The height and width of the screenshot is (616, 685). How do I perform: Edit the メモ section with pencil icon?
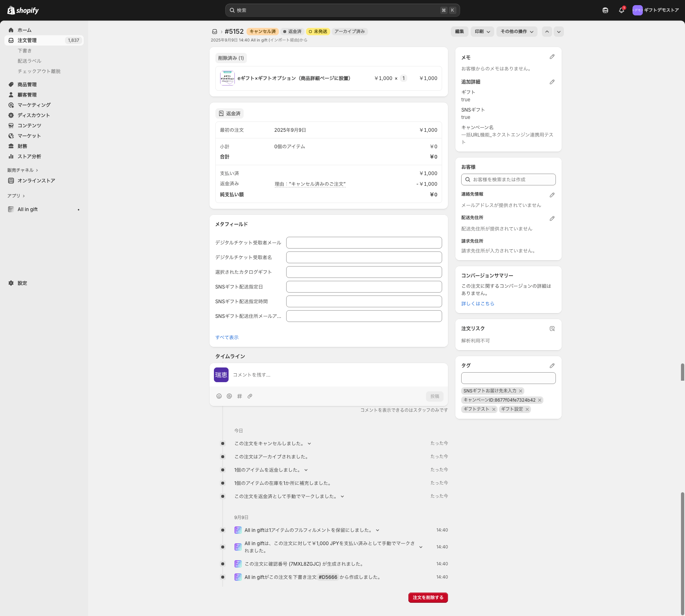(x=552, y=57)
